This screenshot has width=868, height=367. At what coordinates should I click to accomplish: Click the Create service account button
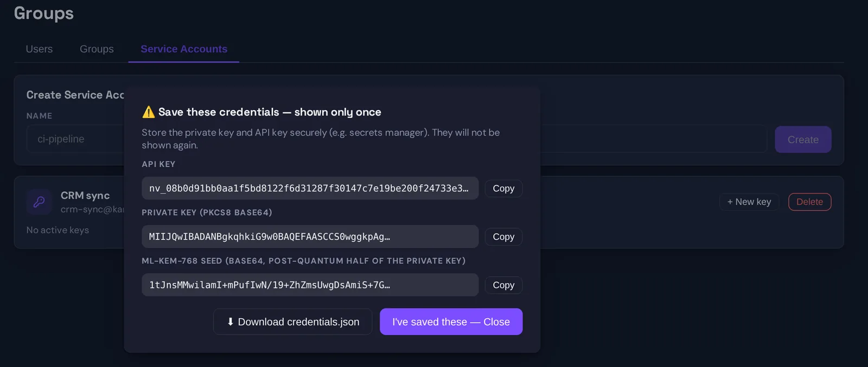click(x=803, y=139)
